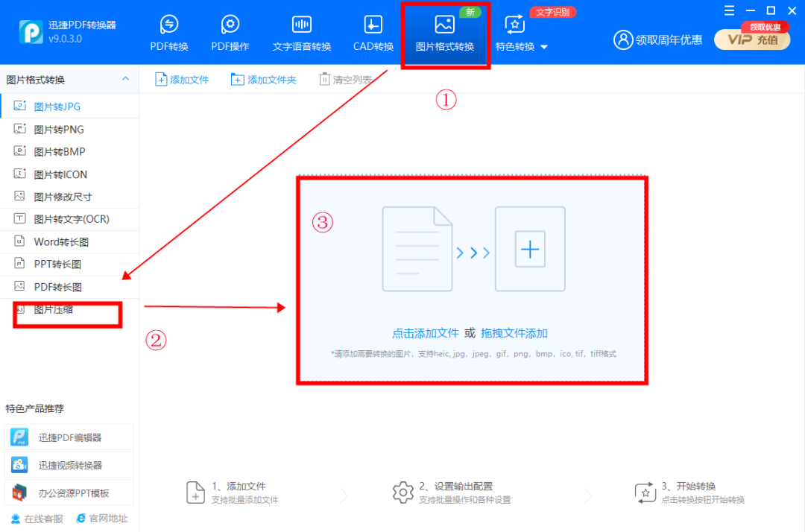This screenshot has width=805, height=532.
Task: Click the document illustration in drop area
Action: pyautogui.click(x=417, y=250)
